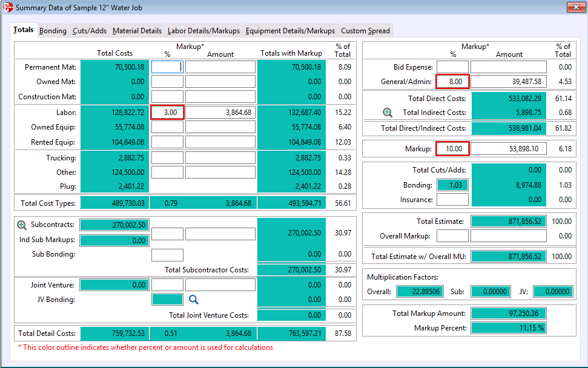
Task: Close the Summary Data window
Action: (576, 7)
